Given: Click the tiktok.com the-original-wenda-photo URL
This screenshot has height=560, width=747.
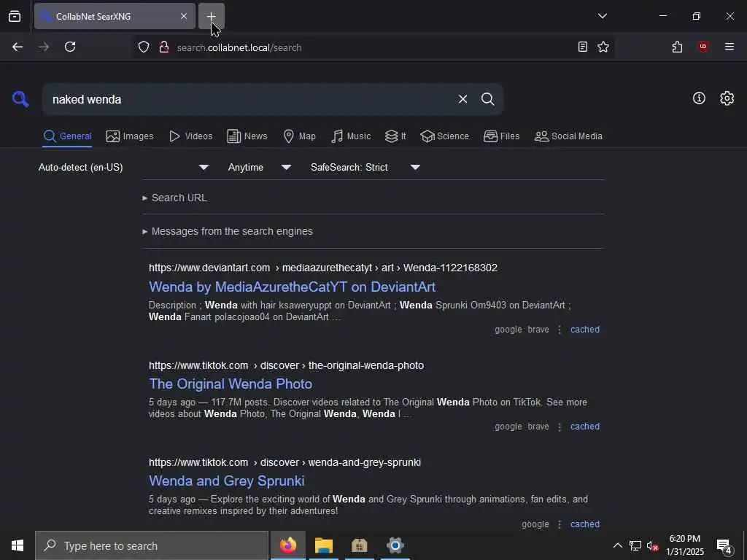Looking at the screenshot, I should pos(286,365).
